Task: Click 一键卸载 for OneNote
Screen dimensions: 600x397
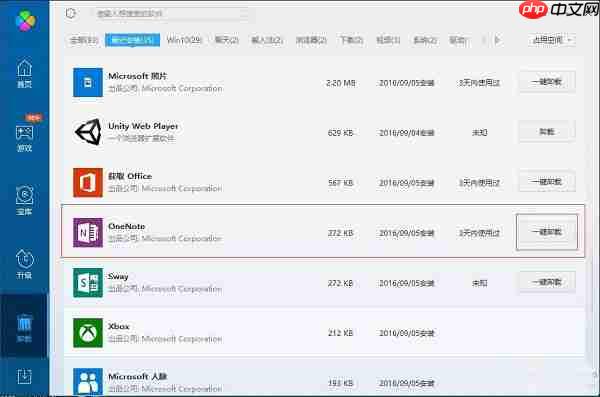Action: [547, 232]
